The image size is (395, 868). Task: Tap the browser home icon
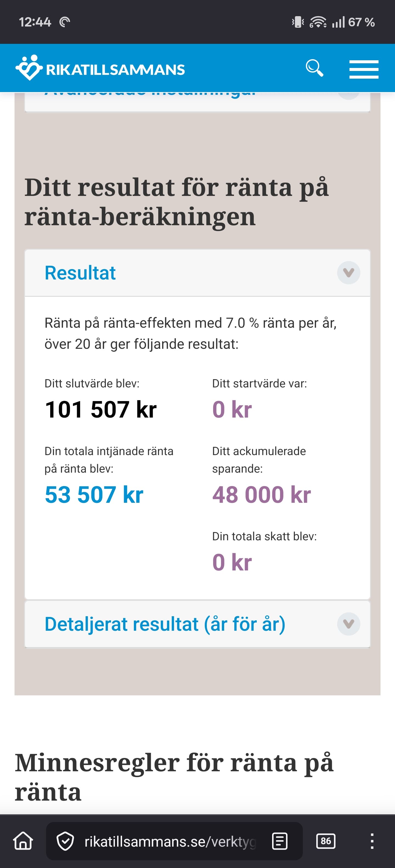pos(23,841)
